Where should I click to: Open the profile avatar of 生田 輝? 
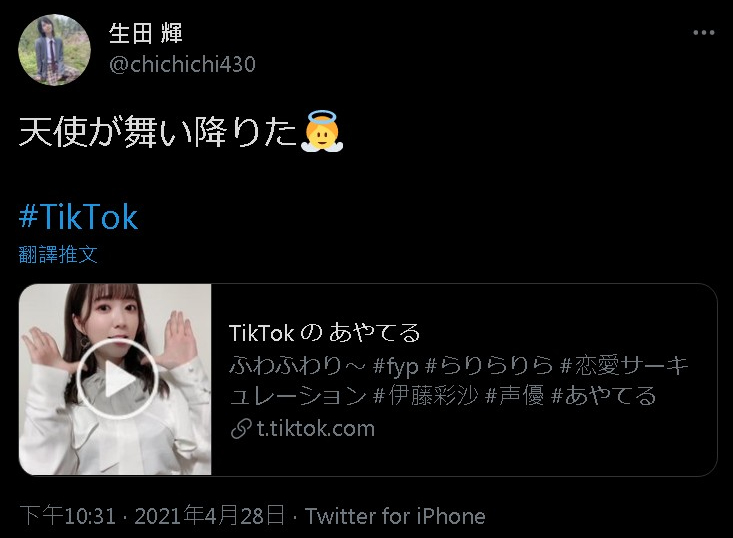[x=54, y=50]
